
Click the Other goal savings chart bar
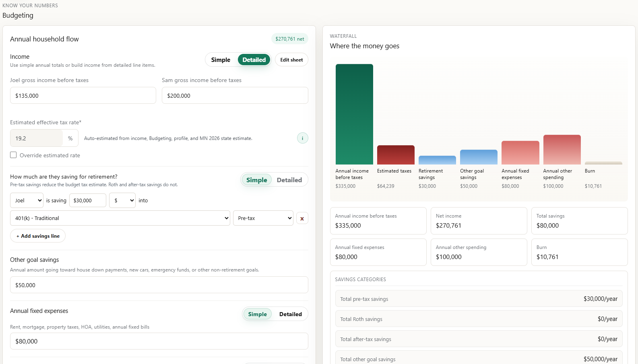pos(479,157)
